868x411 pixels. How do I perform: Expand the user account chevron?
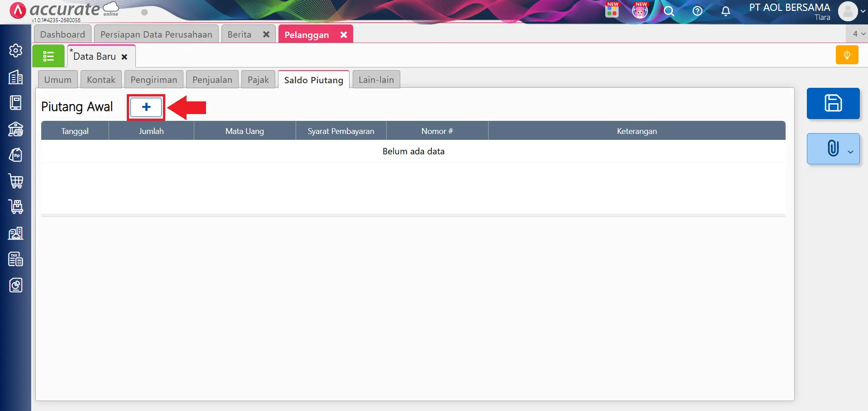pos(863,11)
